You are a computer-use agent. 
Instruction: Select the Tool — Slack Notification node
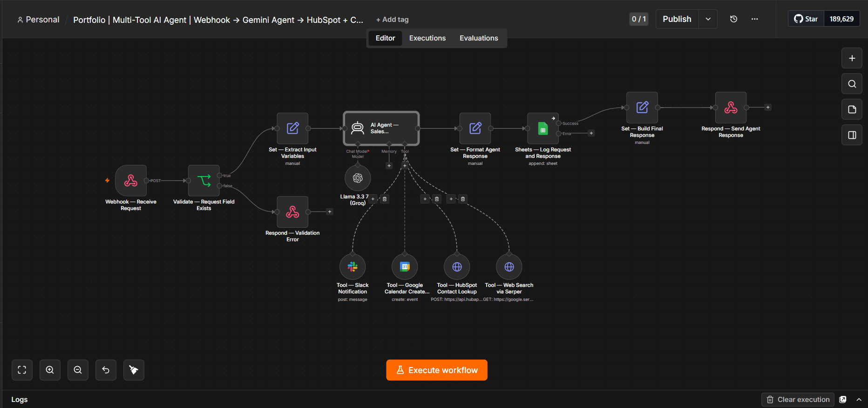click(353, 267)
